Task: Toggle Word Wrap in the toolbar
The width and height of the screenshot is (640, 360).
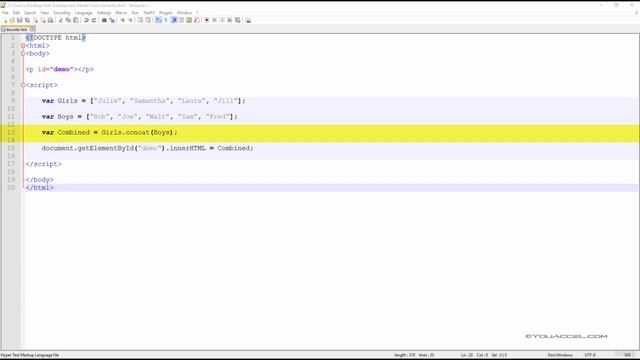Action: (x=158, y=20)
